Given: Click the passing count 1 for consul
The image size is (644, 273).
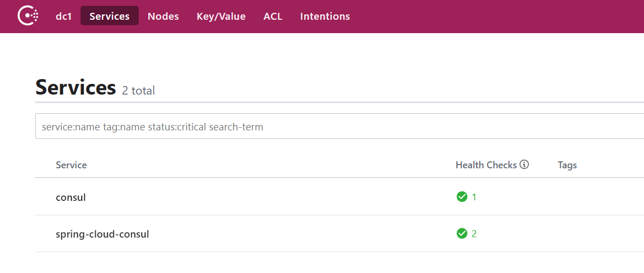Looking at the screenshot, I should 474,197.
